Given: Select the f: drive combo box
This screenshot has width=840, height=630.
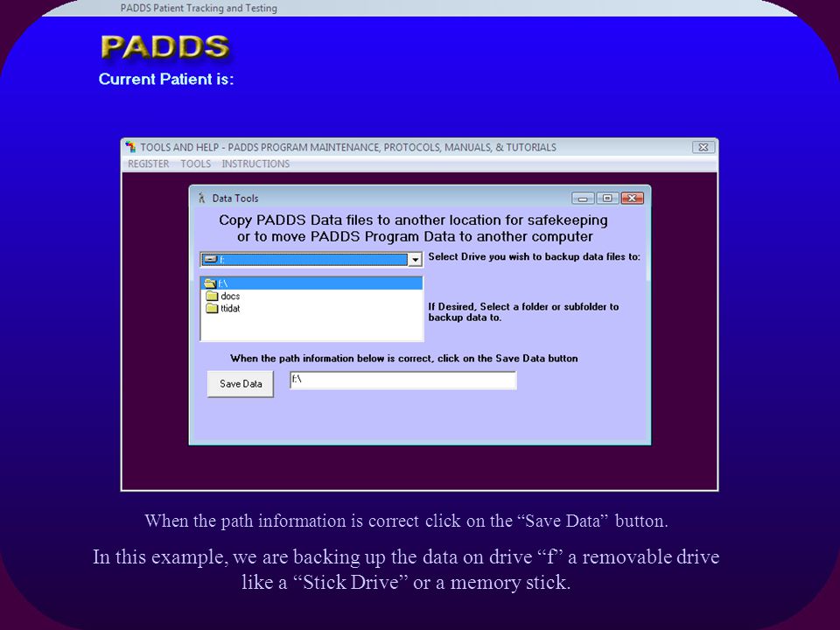Looking at the screenshot, I should click(x=311, y=260).
